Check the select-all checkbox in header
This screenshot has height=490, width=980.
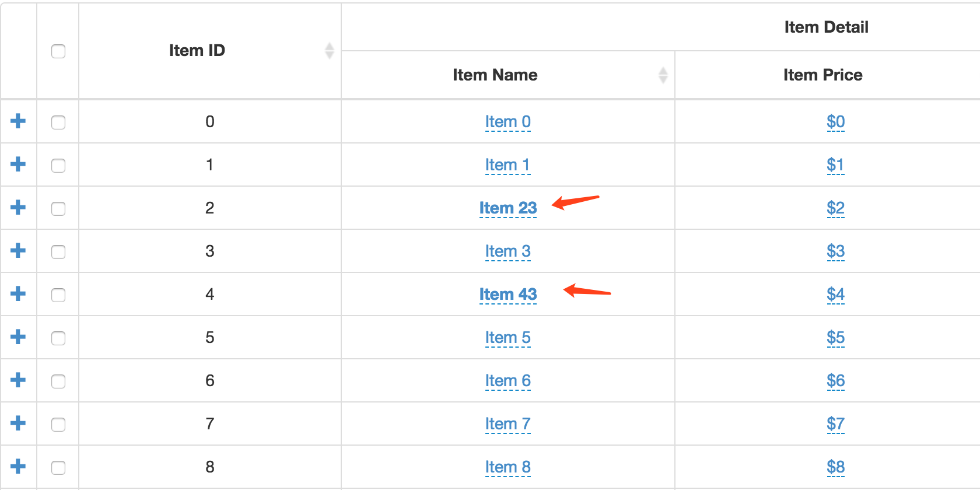58,51
